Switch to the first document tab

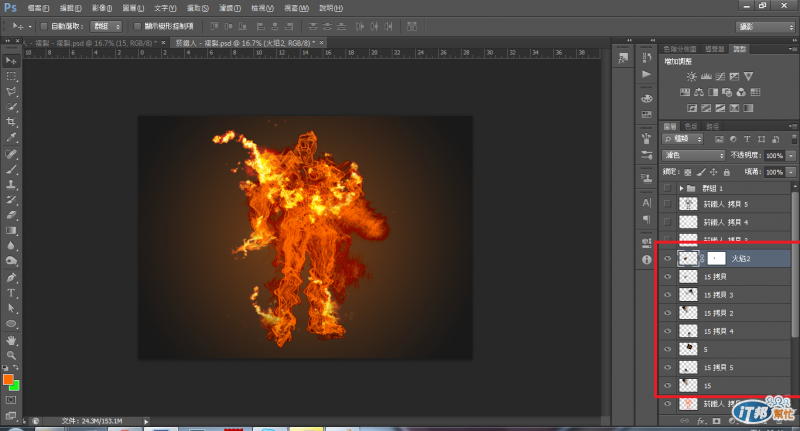[x=91, y=43]
